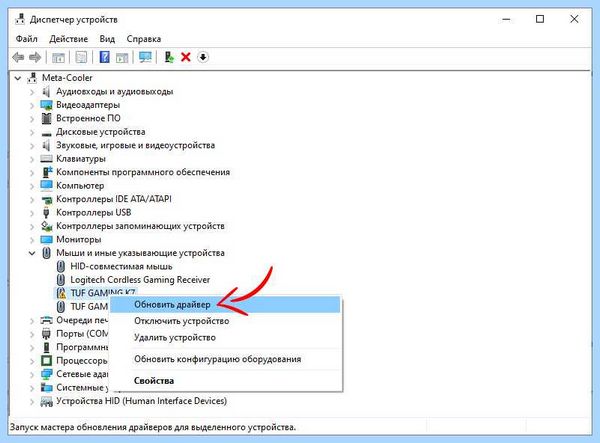Screen dimensions: 600x443
Task: Choose Обновить конфигурацию оборудования
Action: coord(225,359)
